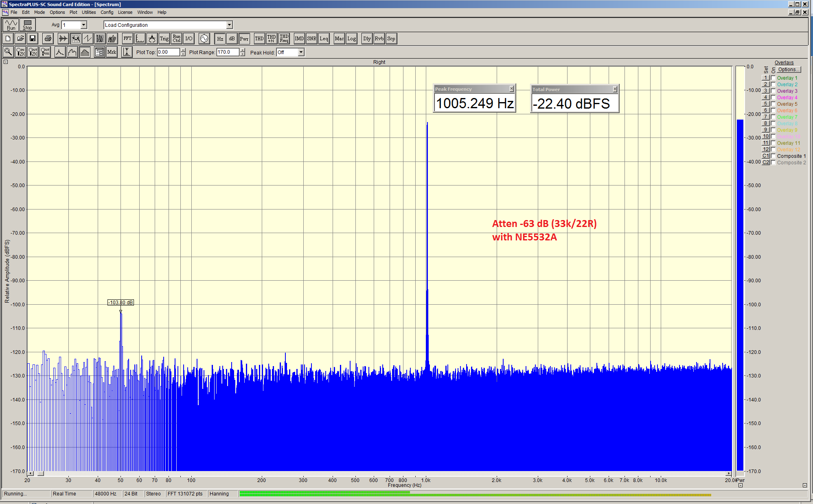Click the Rvb reverberation button
Screen dimensions: 813x504
(x=379, y=39)
